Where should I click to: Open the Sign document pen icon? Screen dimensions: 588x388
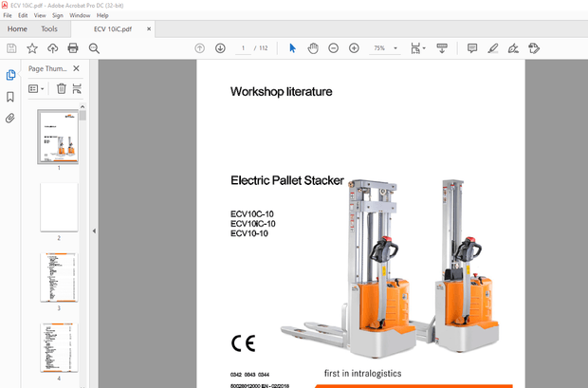(513, 48)
